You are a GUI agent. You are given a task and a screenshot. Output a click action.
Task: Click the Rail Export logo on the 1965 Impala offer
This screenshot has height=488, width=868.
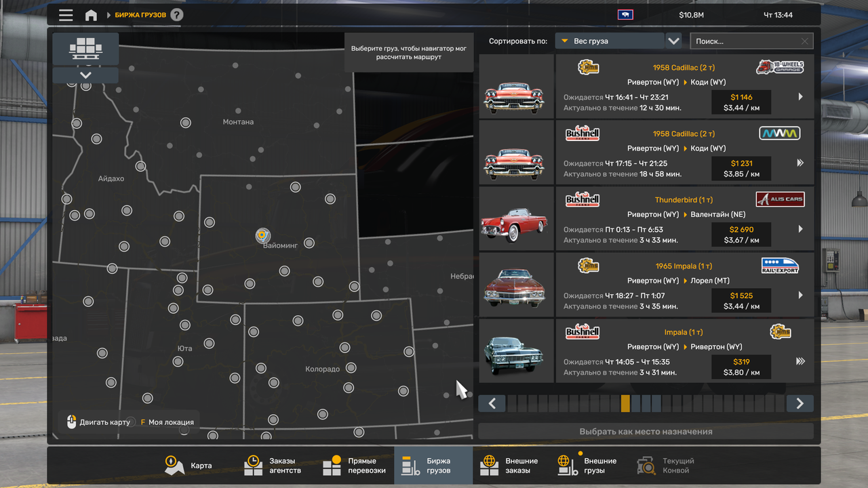(780, 265)
